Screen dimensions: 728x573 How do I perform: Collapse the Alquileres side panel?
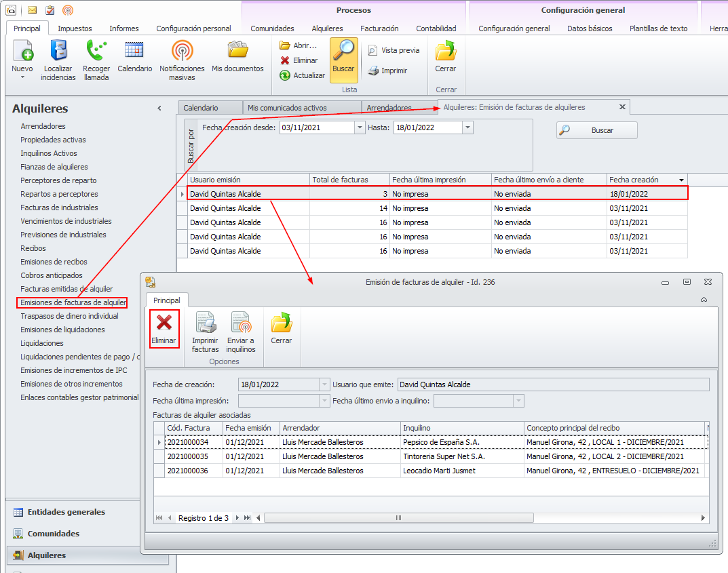159,108
